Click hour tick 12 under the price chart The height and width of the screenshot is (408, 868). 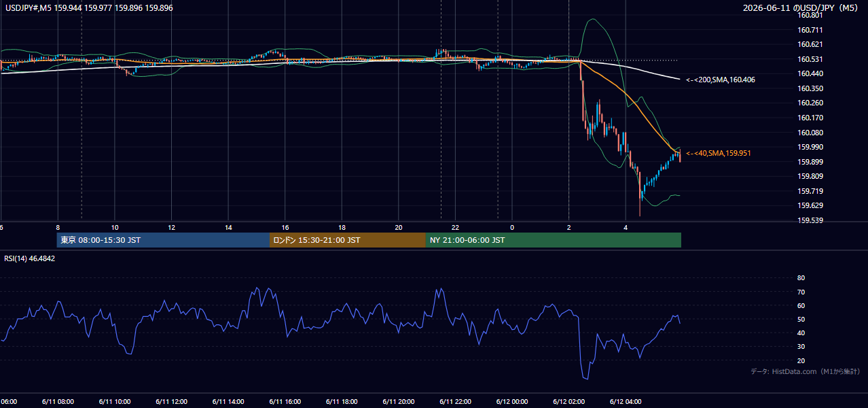click(x=172, y=228)
